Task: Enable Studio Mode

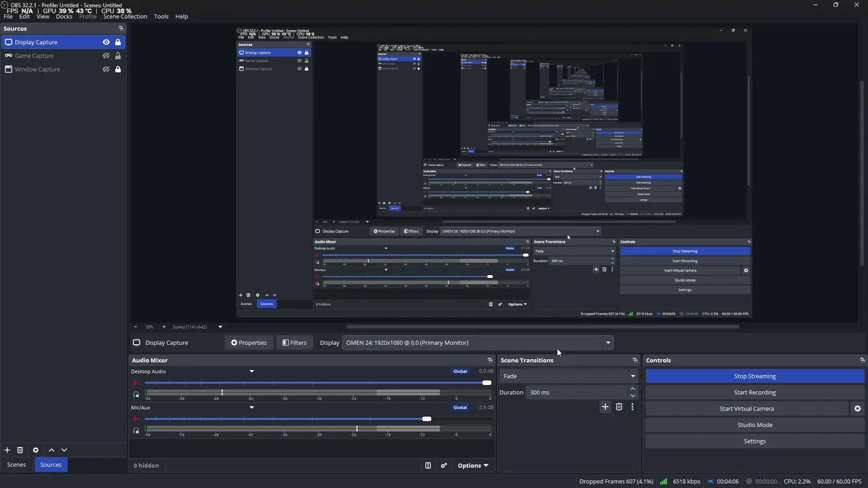Action: click(x=755, y=425)
